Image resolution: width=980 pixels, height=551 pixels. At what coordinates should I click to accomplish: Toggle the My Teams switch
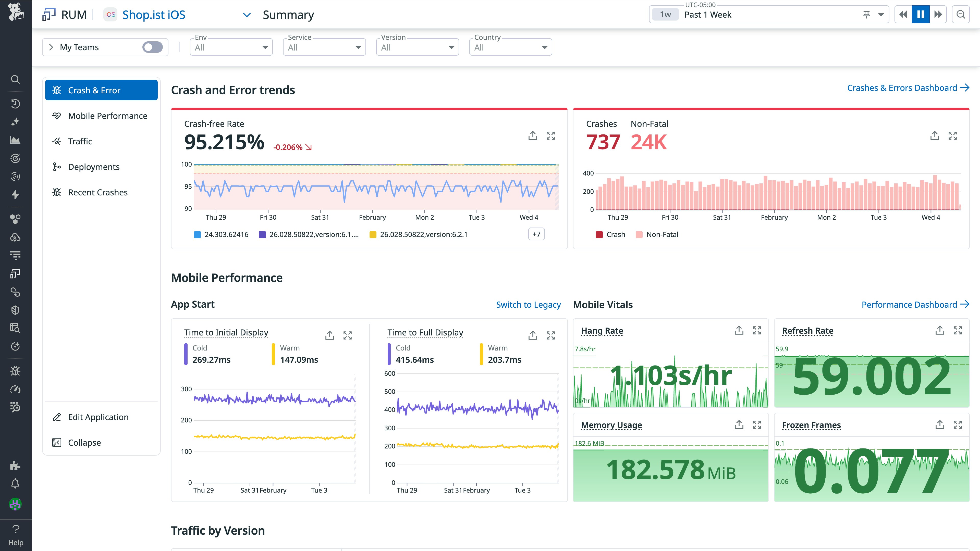pos(153,47)
